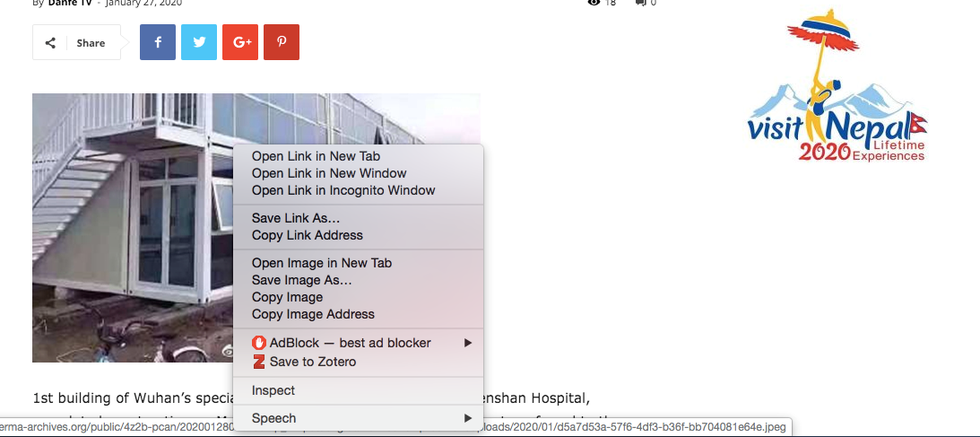980x437 pixels.
Task: Choose Open Link in Incognito Window
Action: pyautogui.click(x=358, y=190)
